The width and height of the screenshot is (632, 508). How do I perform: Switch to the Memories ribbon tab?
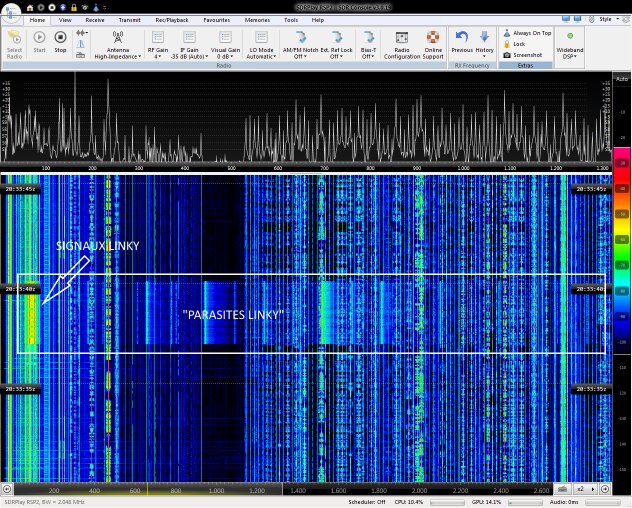257,20
